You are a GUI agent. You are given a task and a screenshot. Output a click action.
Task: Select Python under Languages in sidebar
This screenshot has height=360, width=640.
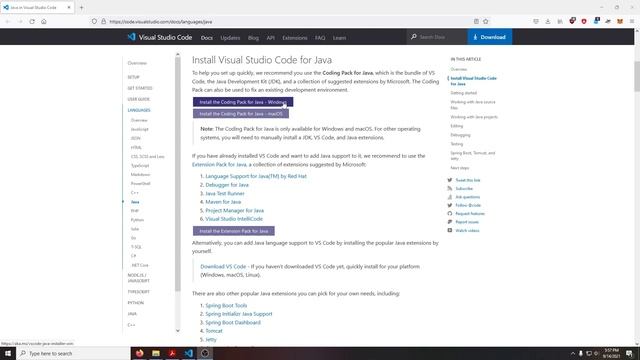137,220
